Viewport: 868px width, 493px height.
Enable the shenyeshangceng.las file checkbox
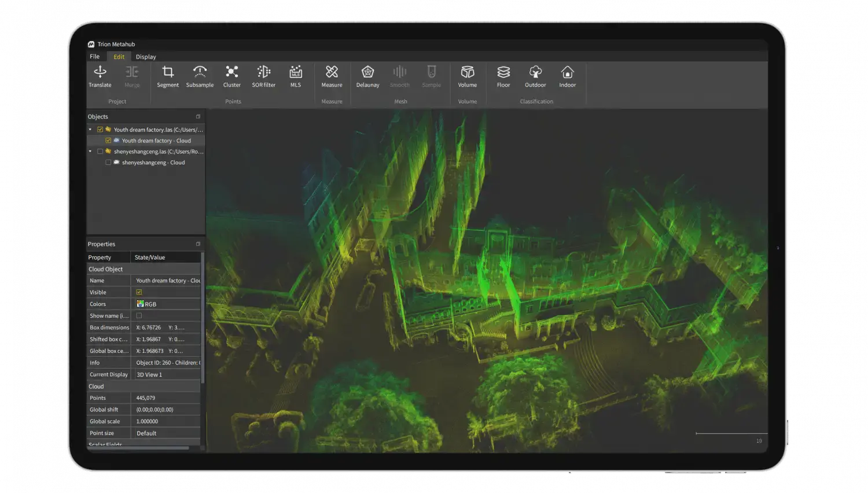coord(100,152)
